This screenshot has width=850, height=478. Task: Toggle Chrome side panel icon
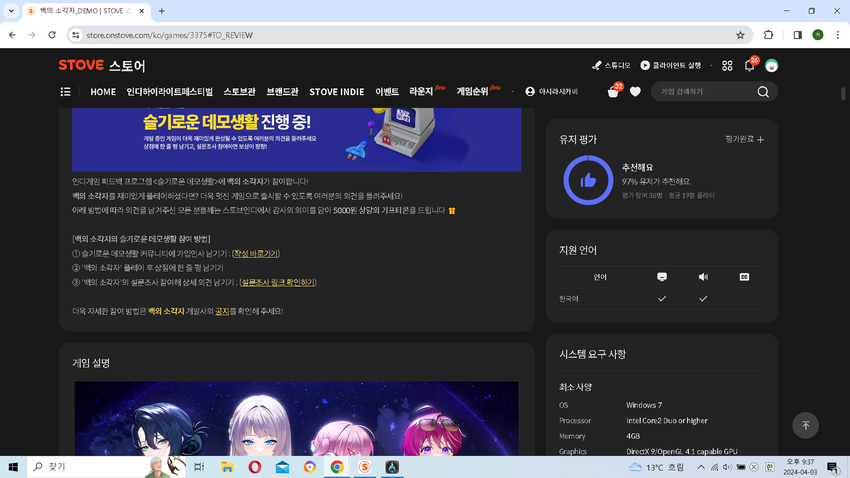(x=797, y=35)
